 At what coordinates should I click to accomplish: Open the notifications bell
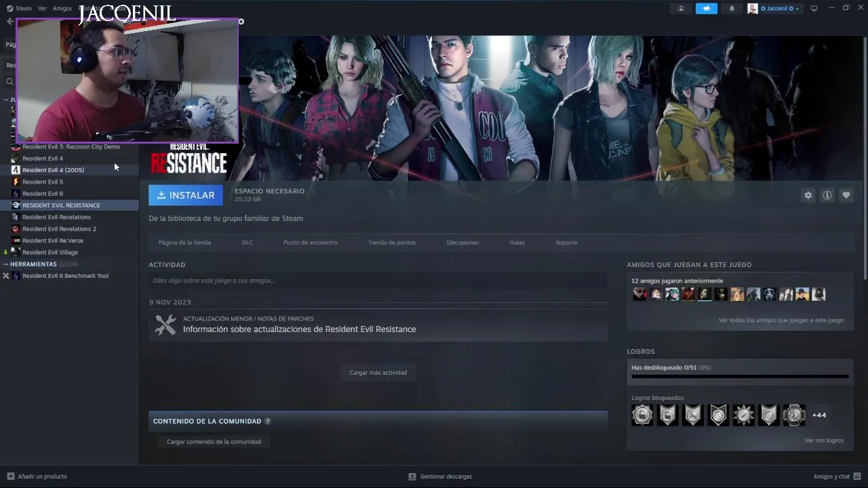[732, 8]
